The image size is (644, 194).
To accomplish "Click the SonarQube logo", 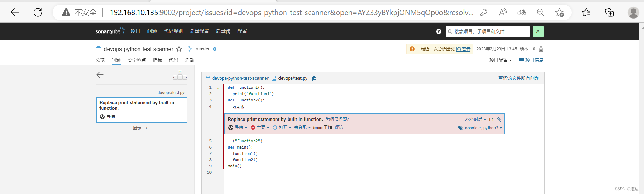I will point(110,31).
